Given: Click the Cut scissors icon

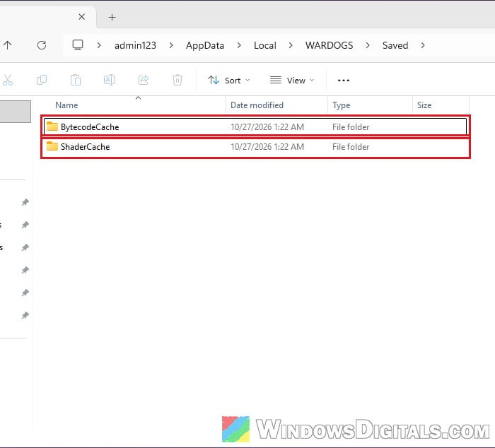Looking at the screenshot, I should point(8,80).
